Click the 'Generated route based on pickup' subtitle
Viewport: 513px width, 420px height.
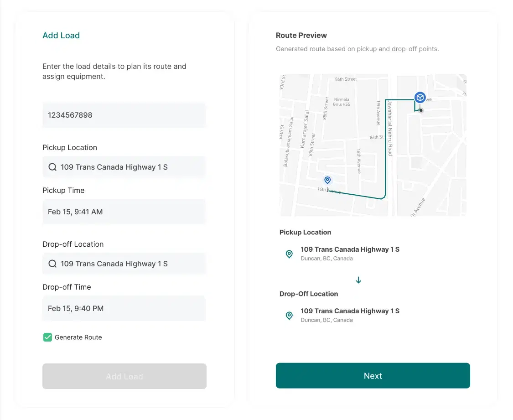tap(357, 49)
